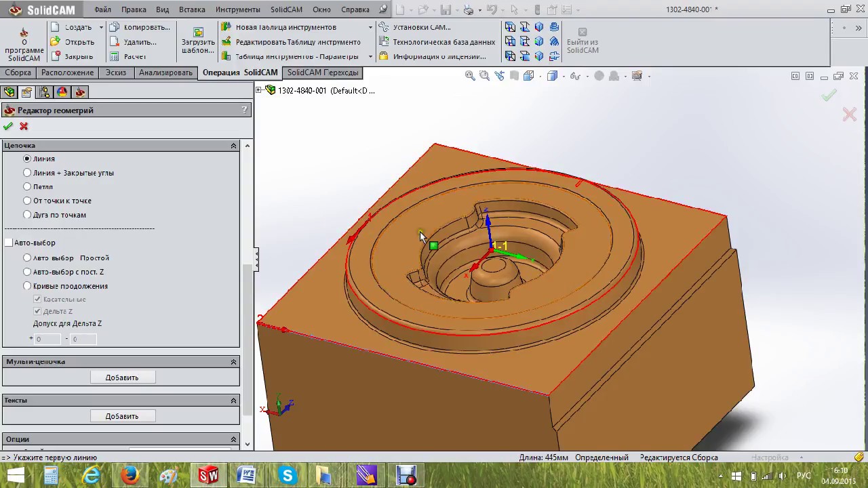Open dropdown arrow beside Новая Таблица инструментов
The height and width of the screenshot is (488, 868).
(x=370, y=27)
